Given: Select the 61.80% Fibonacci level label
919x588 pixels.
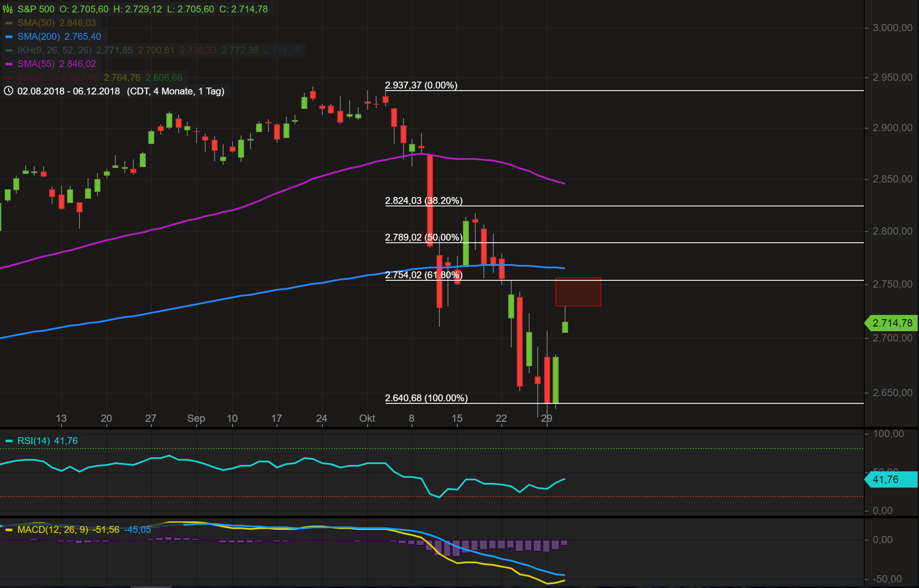Looking at the screenshot, I should tap(424, 275).
